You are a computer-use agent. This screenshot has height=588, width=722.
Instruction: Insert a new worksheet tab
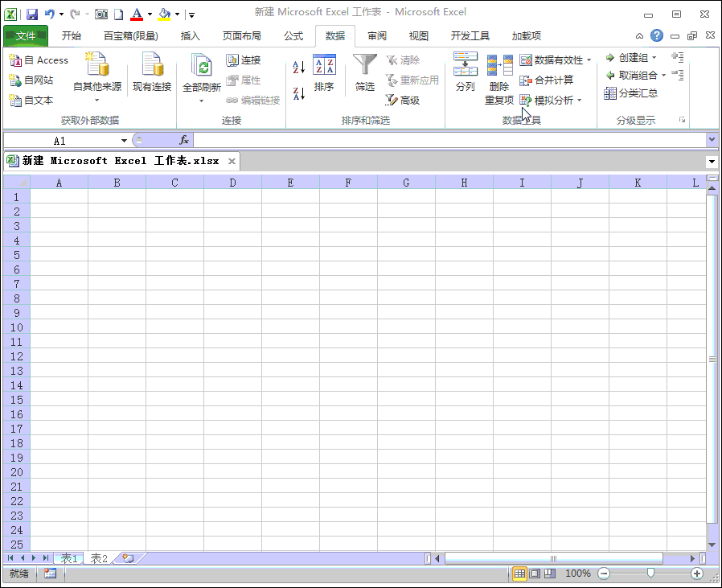point(128,558)
